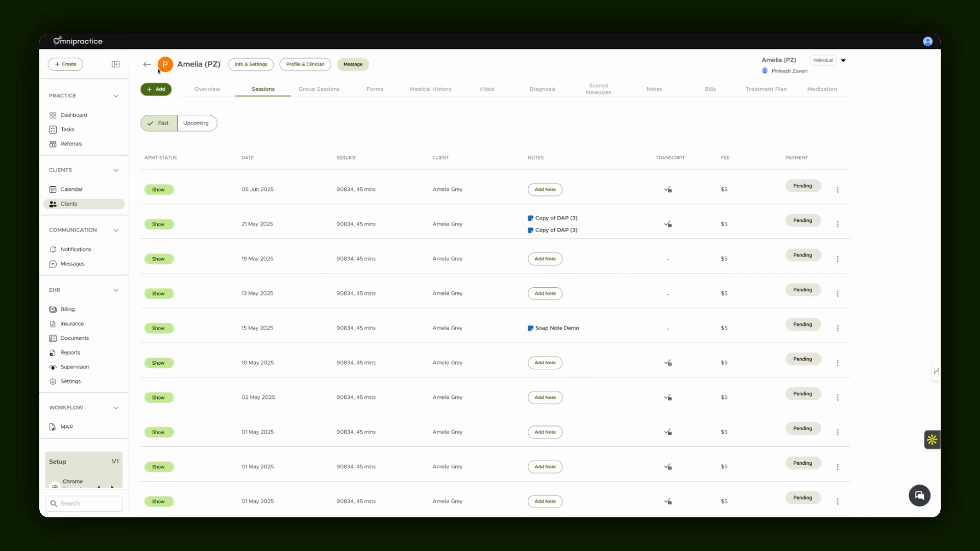Switch to the Medical History tab
980x551 pixels.
click(430, 89)
